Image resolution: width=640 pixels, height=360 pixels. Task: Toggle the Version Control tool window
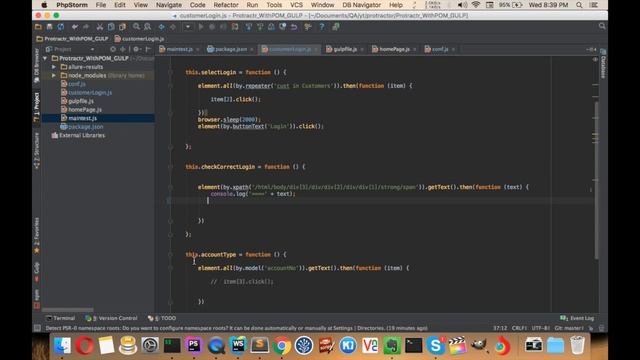[x=111, y=318]
